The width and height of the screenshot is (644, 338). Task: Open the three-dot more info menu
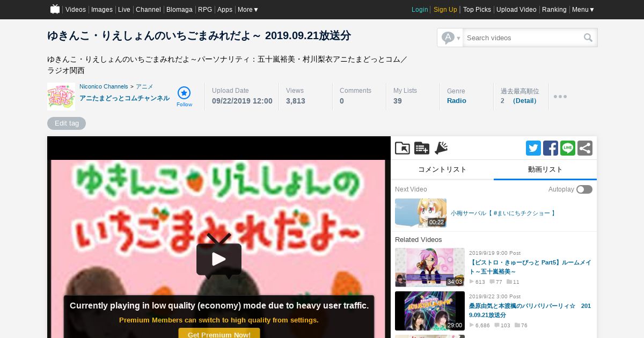click(x=560, y=97)
